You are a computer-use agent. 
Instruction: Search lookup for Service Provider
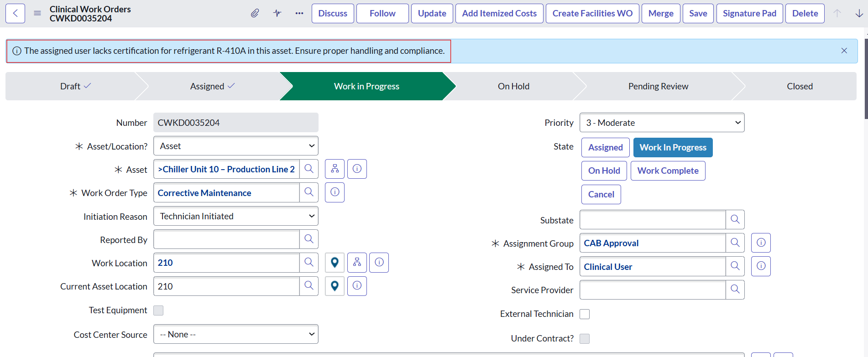point(735,290)
